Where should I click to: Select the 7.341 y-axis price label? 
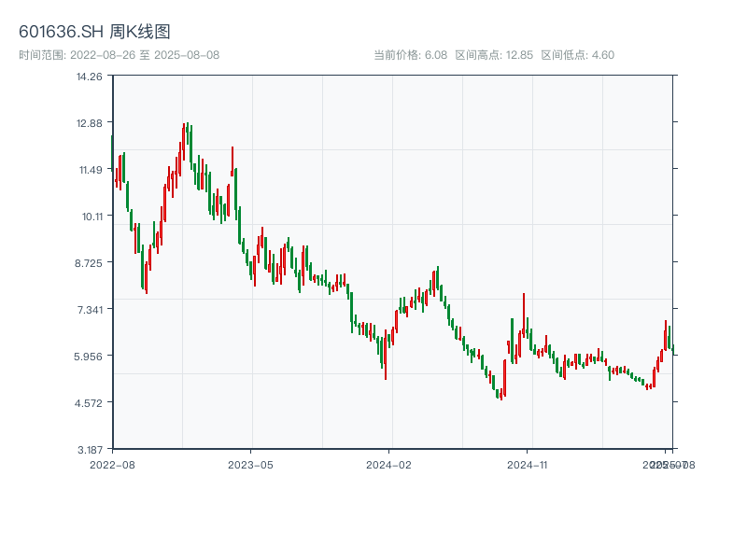coord(90,310)
